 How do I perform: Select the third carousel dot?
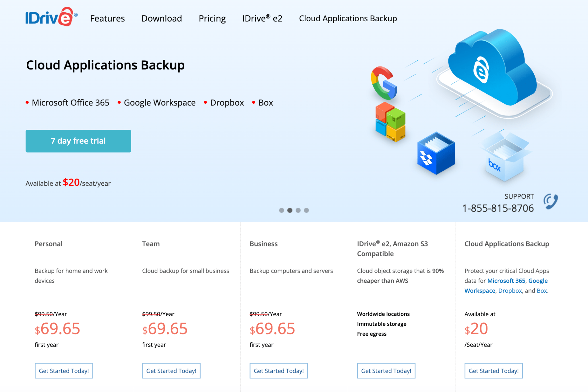pyautogui.click(x=298, y=210)
